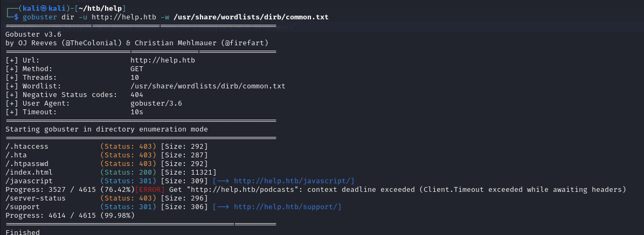Click the Progress 4614 / 4615 line
This screenshot has height=235, width=644.
pyautogui.click(x=70, y=216)
